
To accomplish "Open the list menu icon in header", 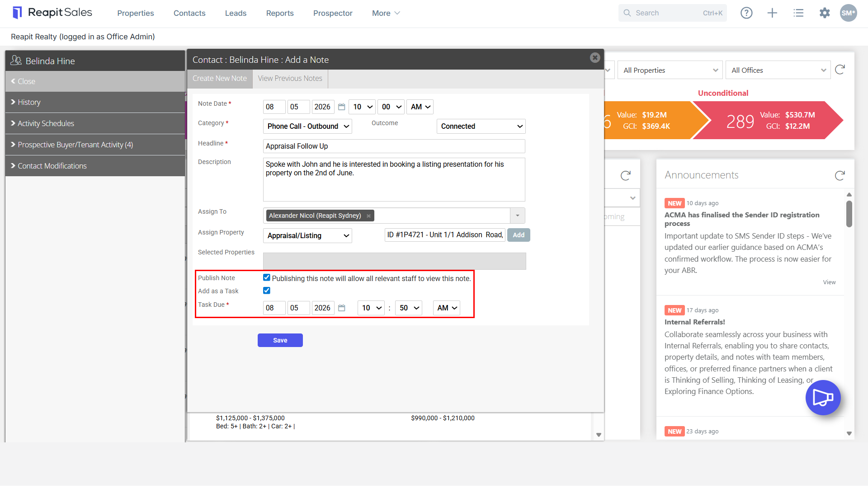I will (798, 13).
